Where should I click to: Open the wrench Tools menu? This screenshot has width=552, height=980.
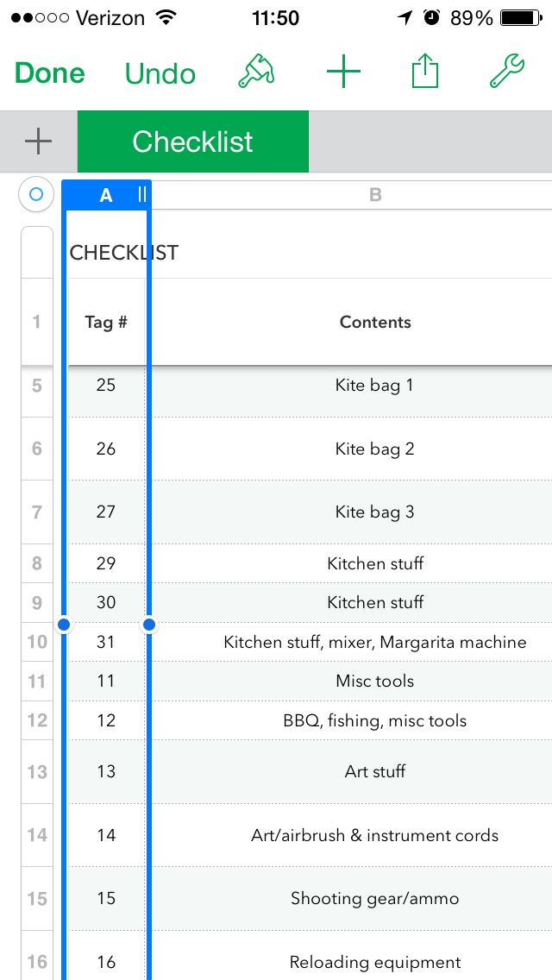[506, 72]
